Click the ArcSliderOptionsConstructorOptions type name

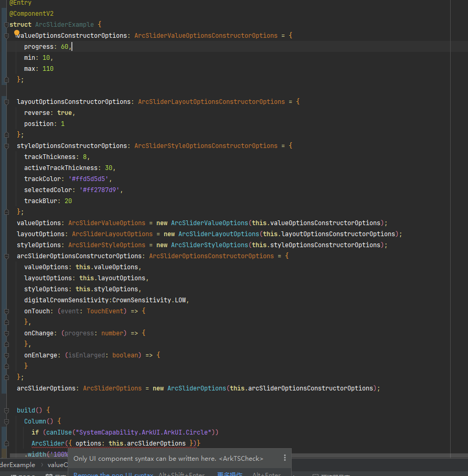click(211, 256)
